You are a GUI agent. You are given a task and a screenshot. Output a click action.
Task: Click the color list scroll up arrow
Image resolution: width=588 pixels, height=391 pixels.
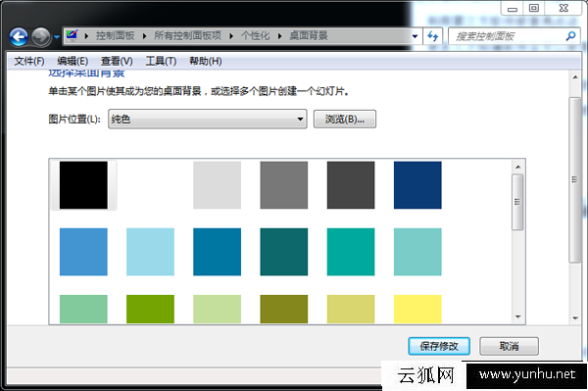coord(517,167)
